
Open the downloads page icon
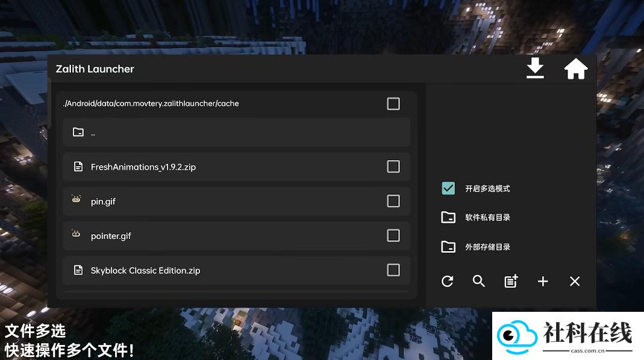pos(535,68)
